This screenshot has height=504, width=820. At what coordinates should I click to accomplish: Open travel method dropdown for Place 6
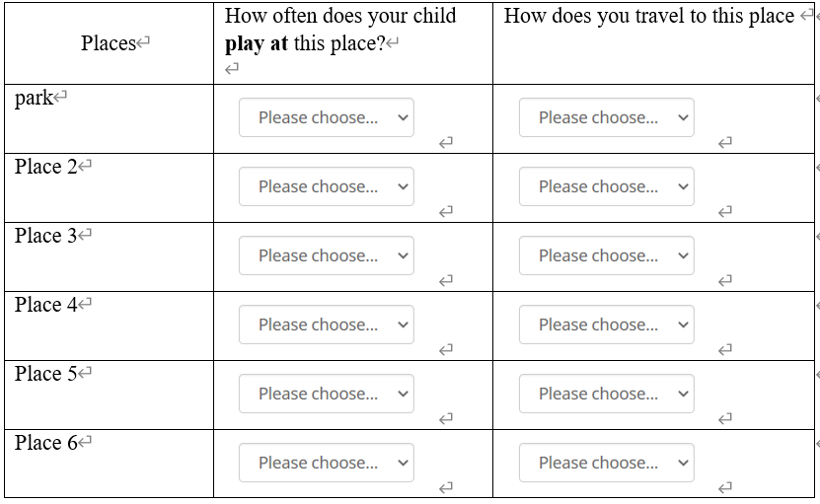click(x=606, y=463)
